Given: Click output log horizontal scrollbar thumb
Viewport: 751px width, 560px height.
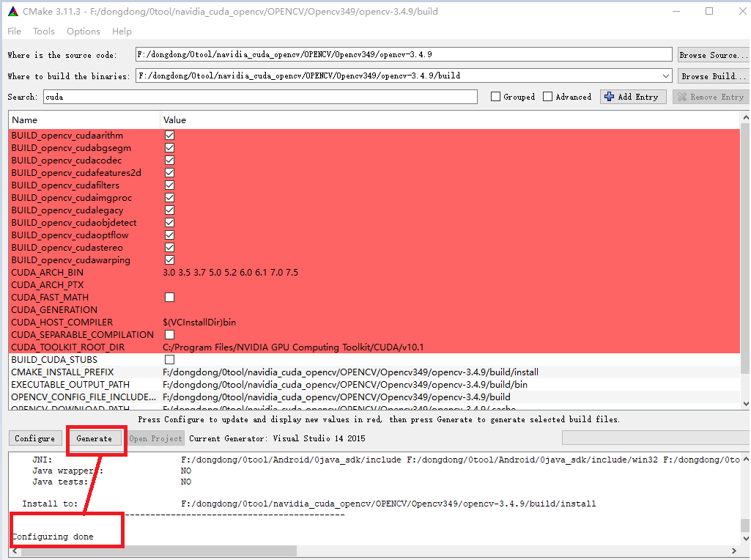Looking at the screenshot, I should coord(158,551).
